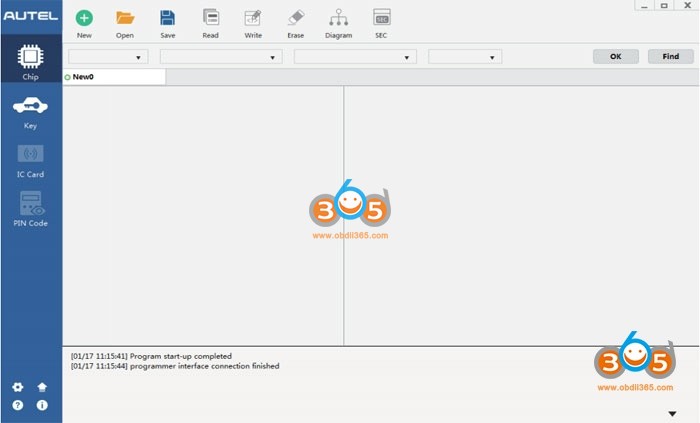The image size is (700, 423).
Task: Expand the first dropdown in the filter row
Action: coord(108,57)
